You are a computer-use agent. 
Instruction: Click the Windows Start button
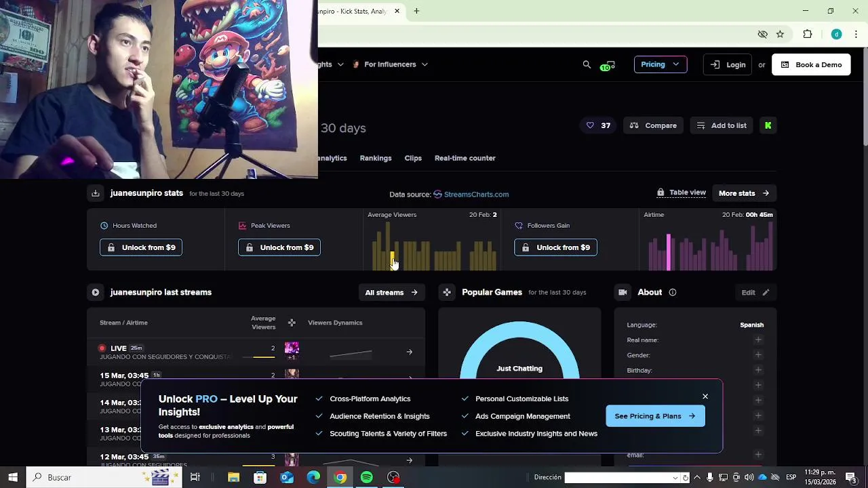click(13, 477)
